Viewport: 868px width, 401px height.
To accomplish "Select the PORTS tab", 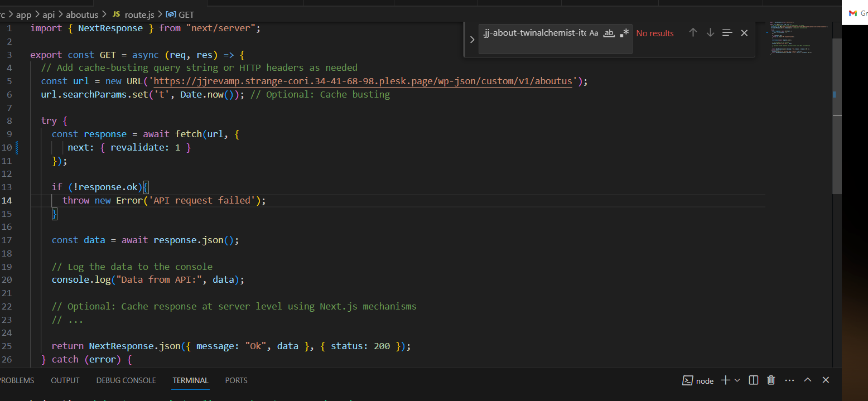I will click(x=236, y=380).
